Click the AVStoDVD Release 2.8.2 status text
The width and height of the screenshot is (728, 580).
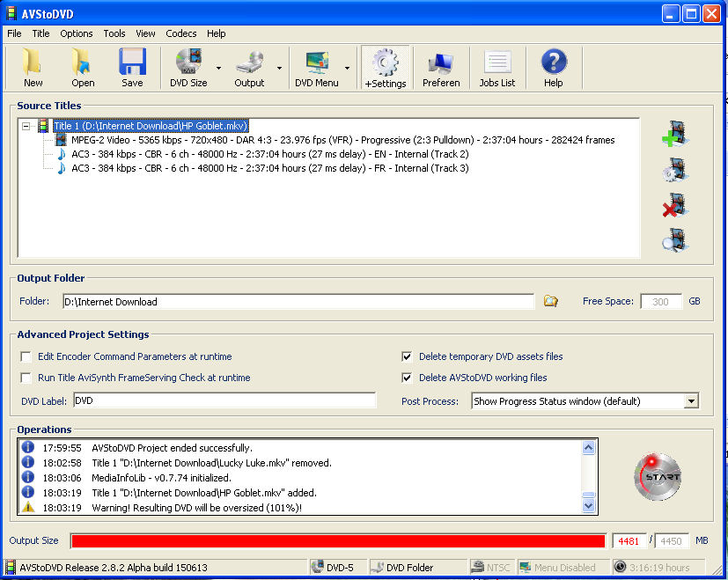[x=114, y=568]
